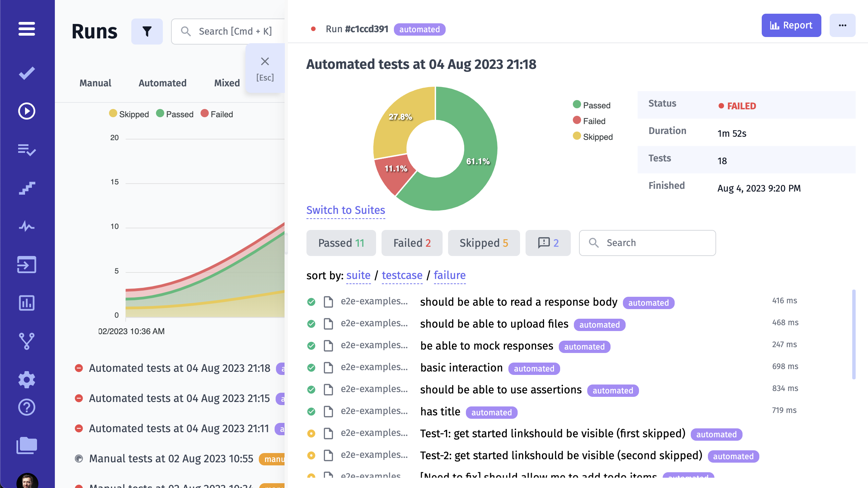The width and height of the screenshot is (868, 488).
Task: Toggle the Failed 2 results filter
Action: (x=411, y=243)
